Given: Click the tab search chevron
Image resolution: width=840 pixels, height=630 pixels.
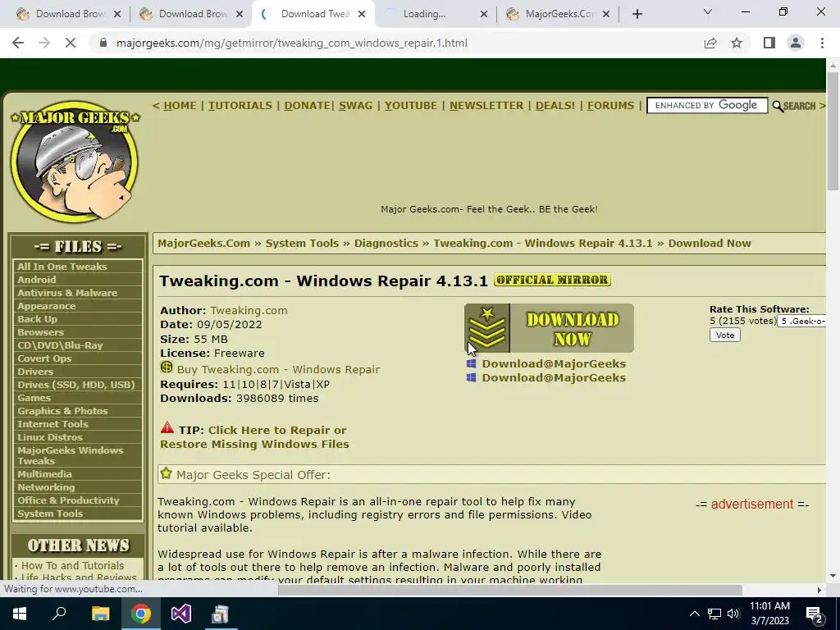Looking at the screenshot, I should (708, 11).
